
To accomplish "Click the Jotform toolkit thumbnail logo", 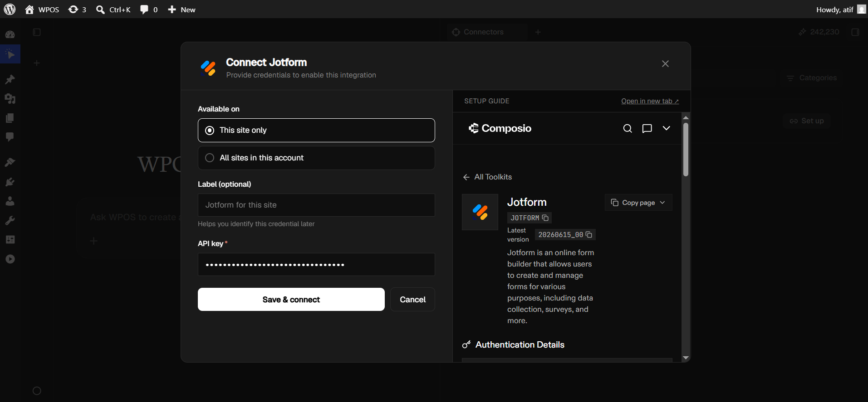I will 480,212.
